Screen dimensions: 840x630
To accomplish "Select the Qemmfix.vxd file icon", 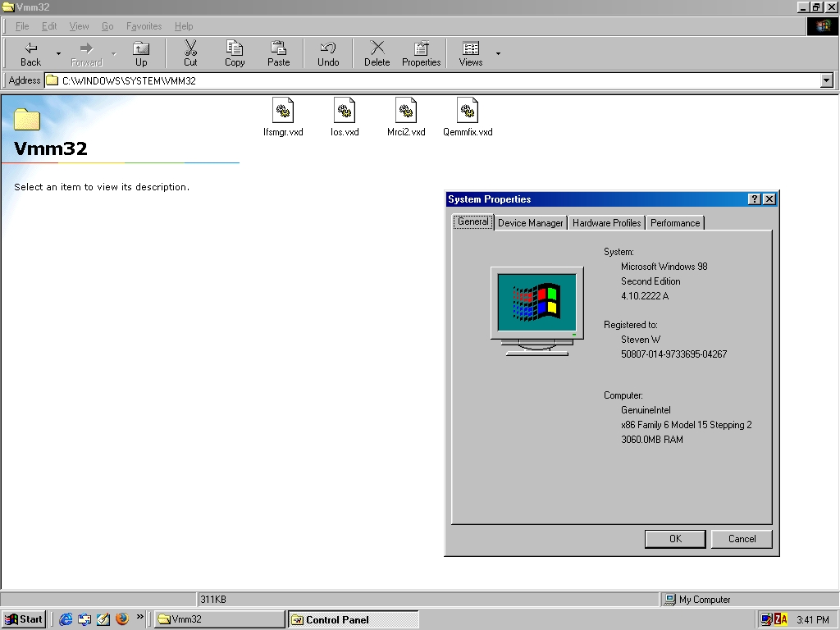I will [x=467, y=117].
